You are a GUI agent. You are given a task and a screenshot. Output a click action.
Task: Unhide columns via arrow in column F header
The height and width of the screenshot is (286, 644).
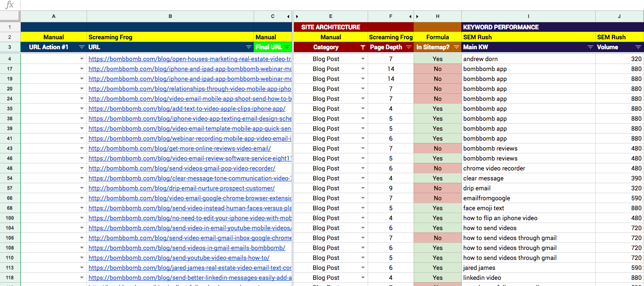pyautogui.click(x=411, y=17)
